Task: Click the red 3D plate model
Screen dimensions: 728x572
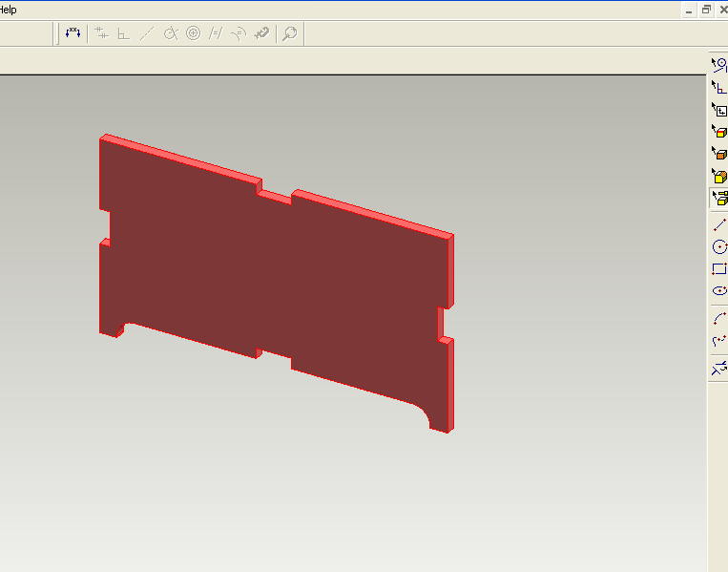Action: point(277,284)
